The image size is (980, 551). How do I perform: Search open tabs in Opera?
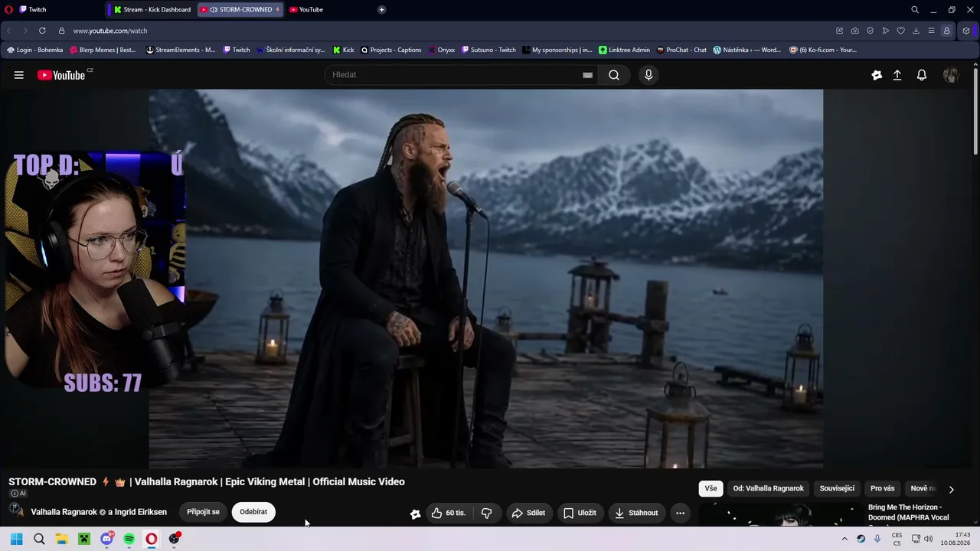pyautogui.click(x=915, y=10)
